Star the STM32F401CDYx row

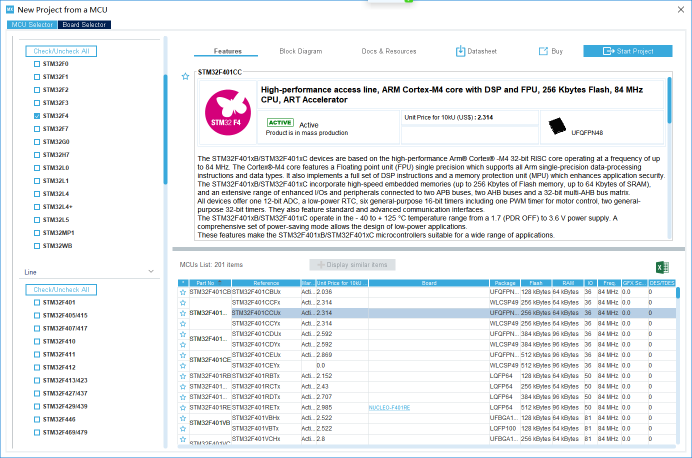(x=183, y=345)
